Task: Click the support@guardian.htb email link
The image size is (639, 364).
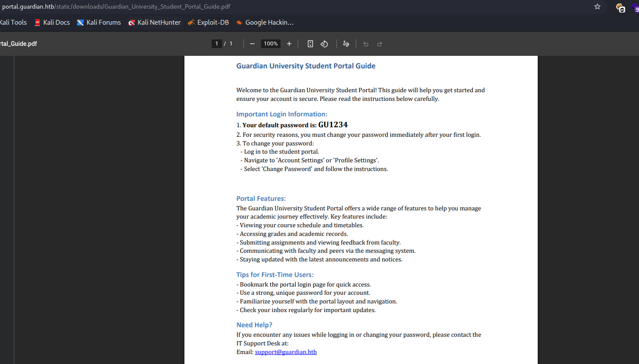Action: click(286, 352)
